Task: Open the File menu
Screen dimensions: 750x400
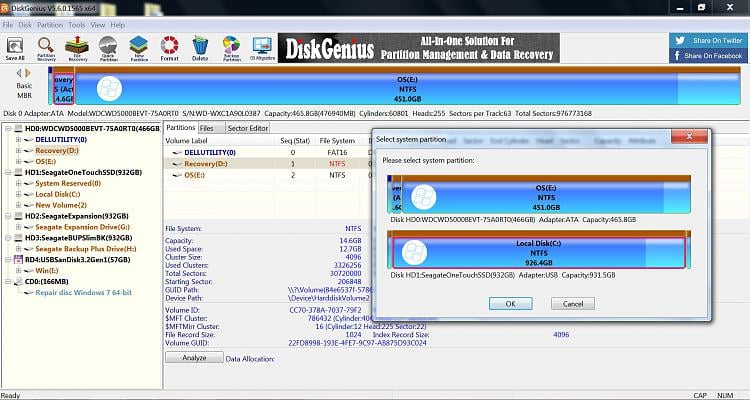Action: coord(8,25)
